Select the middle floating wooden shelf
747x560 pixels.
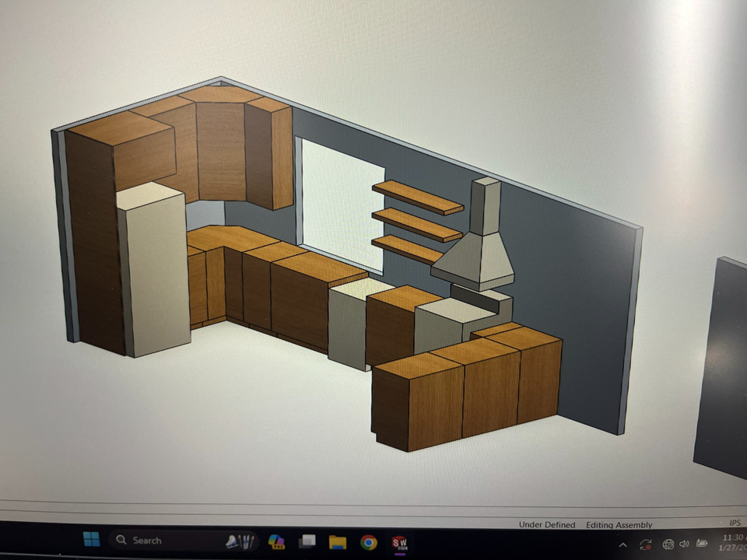(416, 225)
